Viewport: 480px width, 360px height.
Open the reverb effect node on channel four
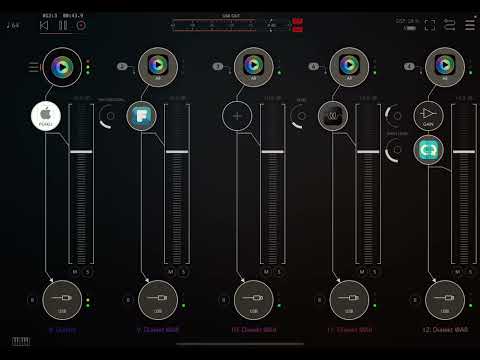coord(333,116)
